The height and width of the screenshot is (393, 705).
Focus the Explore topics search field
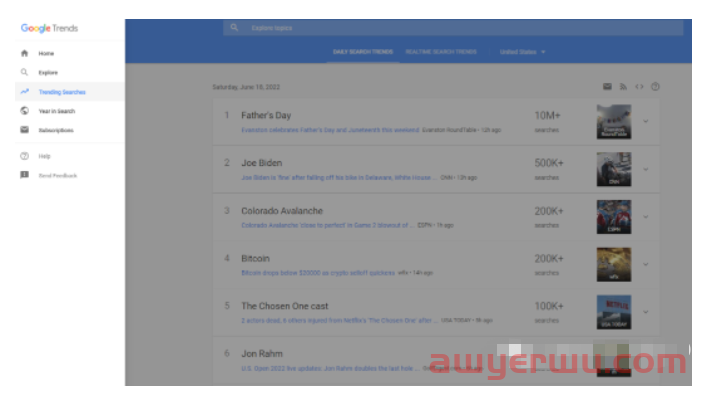453,28
